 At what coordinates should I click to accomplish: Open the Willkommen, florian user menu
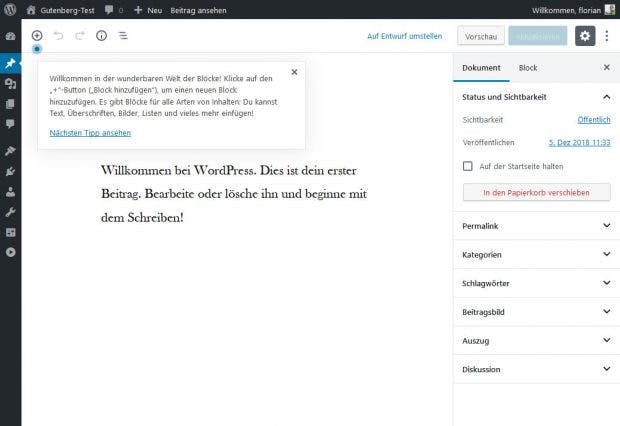(x=566, y=10)
